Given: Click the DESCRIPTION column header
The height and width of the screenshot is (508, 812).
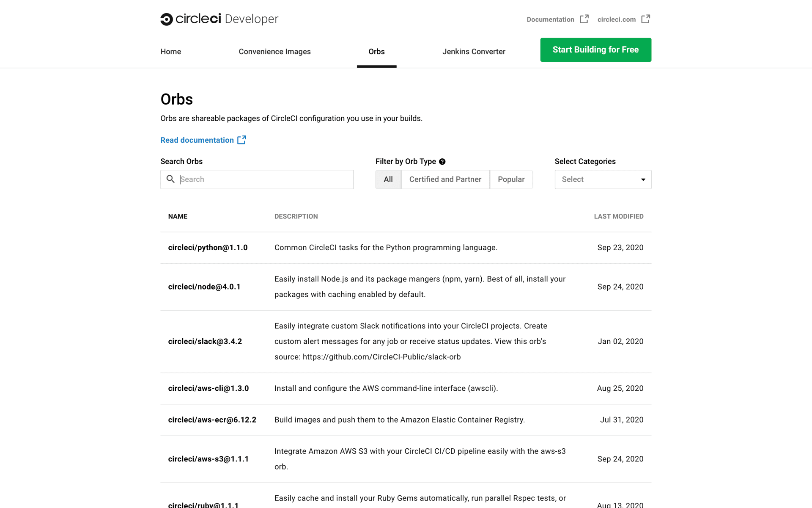Looking at the screenshot, I should click(296, 216).
